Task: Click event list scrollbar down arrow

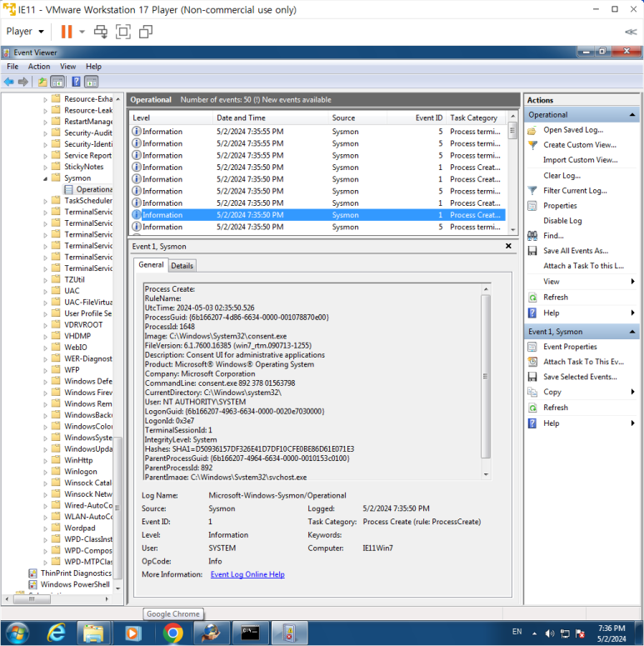Action: (x=512, y=230)
